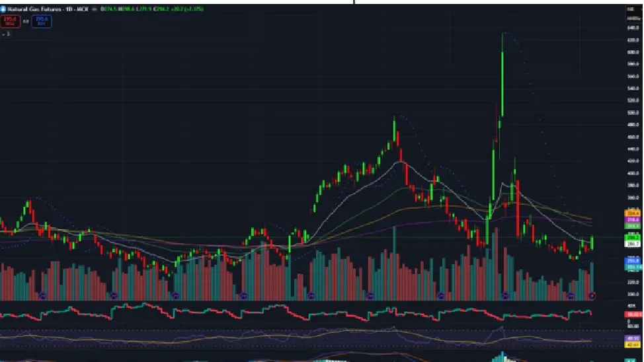Click the 360.0 price axis label
Image resolution: width=644 pixels, height=362 pixels.
pyautogui.click(x=633, y=198)
